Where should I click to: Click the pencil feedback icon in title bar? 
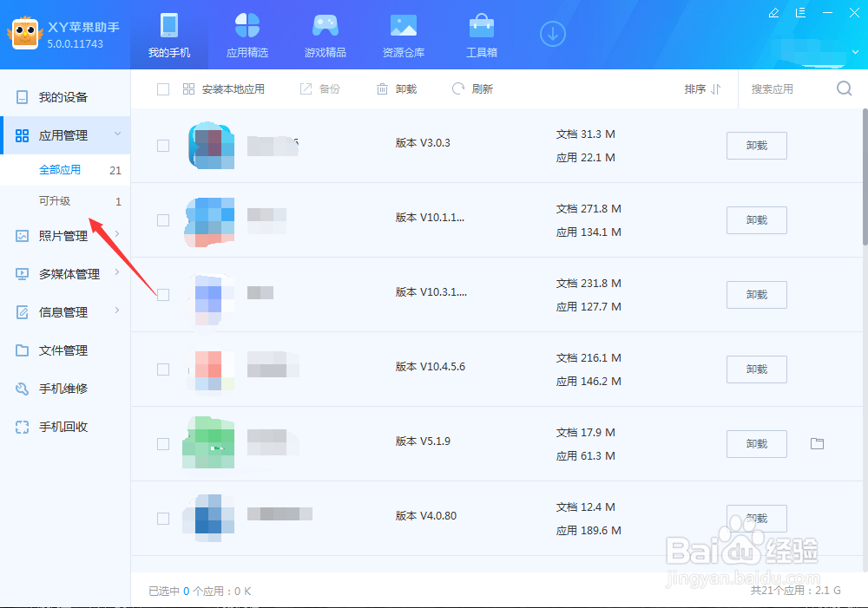pos(773,13)
